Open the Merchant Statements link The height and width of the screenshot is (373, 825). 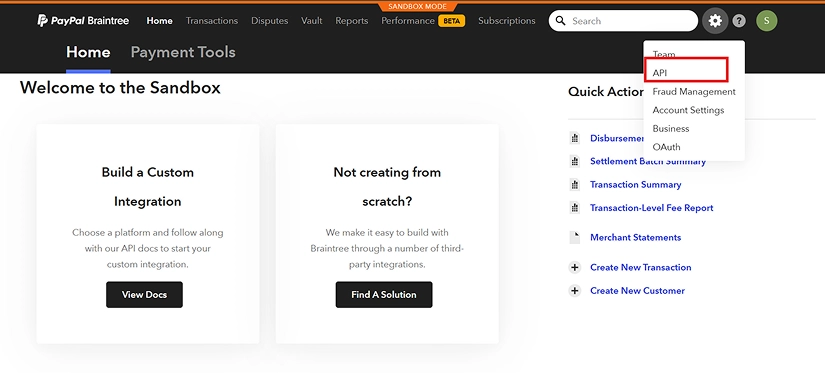pos(636,237)
